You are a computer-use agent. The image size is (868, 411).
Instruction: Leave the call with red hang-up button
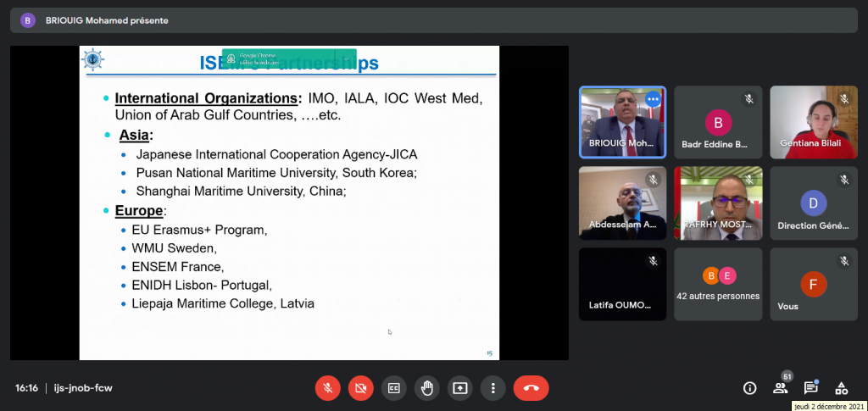[x=531, y=388]
